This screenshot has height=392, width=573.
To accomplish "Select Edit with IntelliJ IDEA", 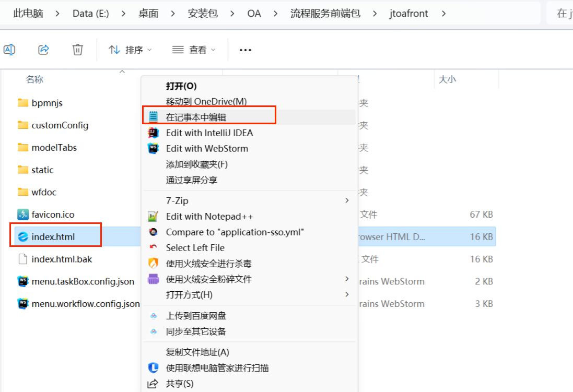I will pos(209,133).
